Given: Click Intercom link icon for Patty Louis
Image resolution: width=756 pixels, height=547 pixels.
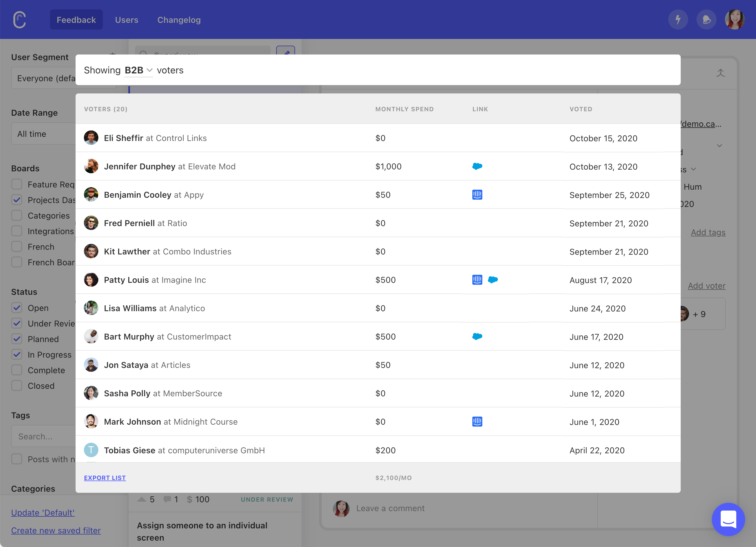Looking at the screenshot, I should tap(477, 279).
